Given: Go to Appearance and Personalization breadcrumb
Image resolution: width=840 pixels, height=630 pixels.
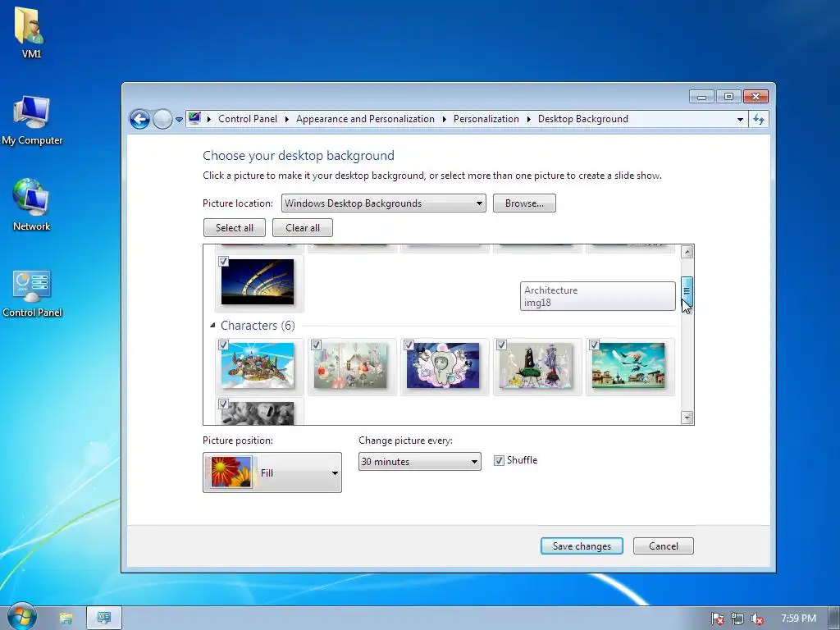Looking at the screenshot, I should 365,119.
